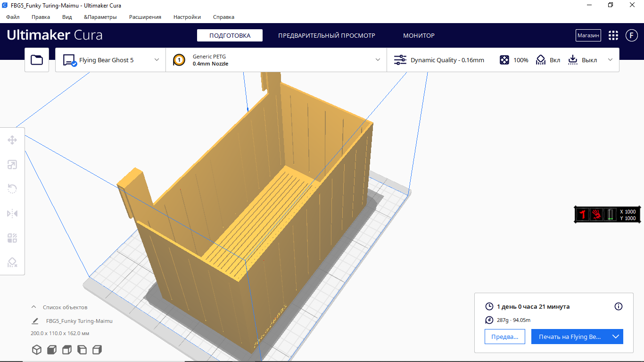Select the Scale tool in left toolbar
This screenshot has height=362, width=644.
point(12,165)
